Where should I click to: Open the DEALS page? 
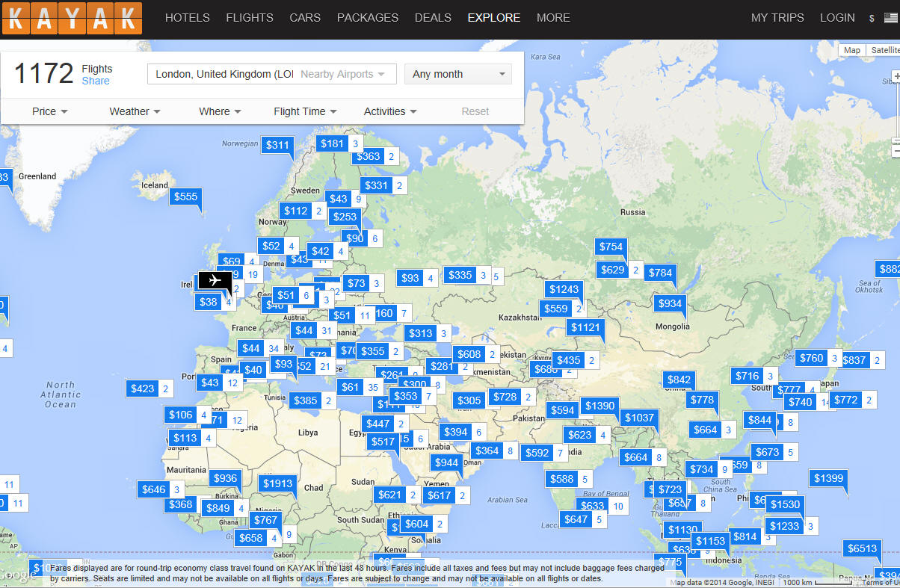click(x=433, y=18)
